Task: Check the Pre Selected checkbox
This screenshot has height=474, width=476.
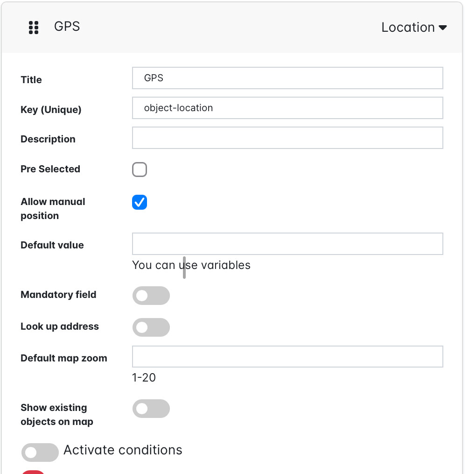Action: pos(140,170)
